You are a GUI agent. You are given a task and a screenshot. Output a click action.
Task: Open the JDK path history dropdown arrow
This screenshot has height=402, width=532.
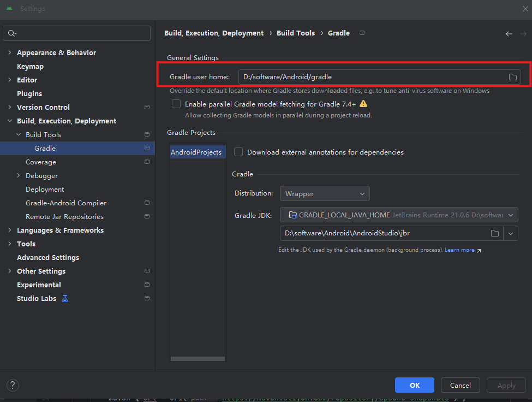point(511,234)
